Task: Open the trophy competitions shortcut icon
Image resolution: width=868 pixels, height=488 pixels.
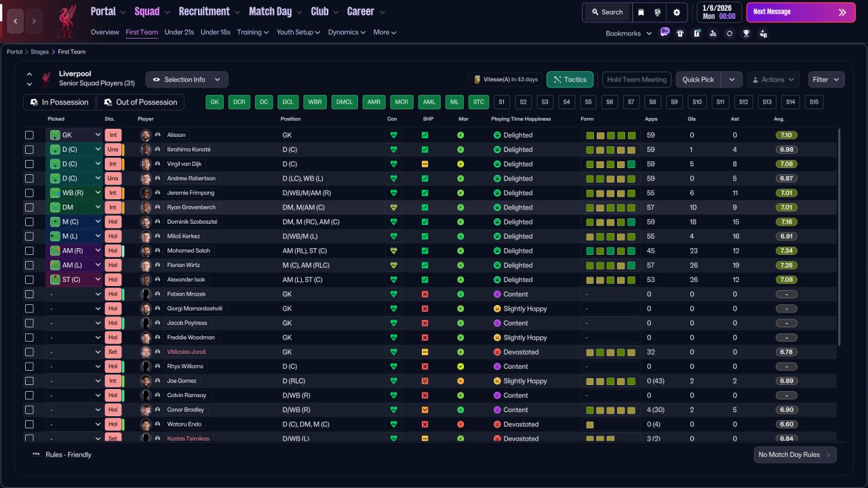Action: tap(747, 33)
